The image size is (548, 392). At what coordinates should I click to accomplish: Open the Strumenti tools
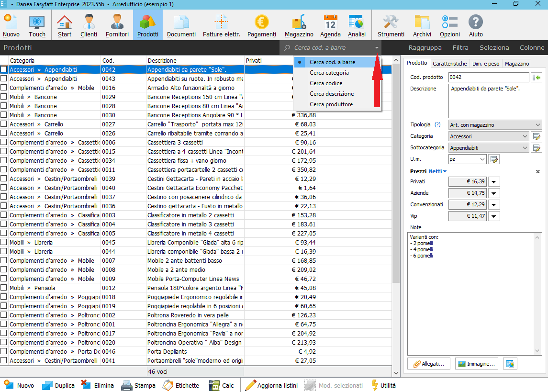tap(391, 25)
